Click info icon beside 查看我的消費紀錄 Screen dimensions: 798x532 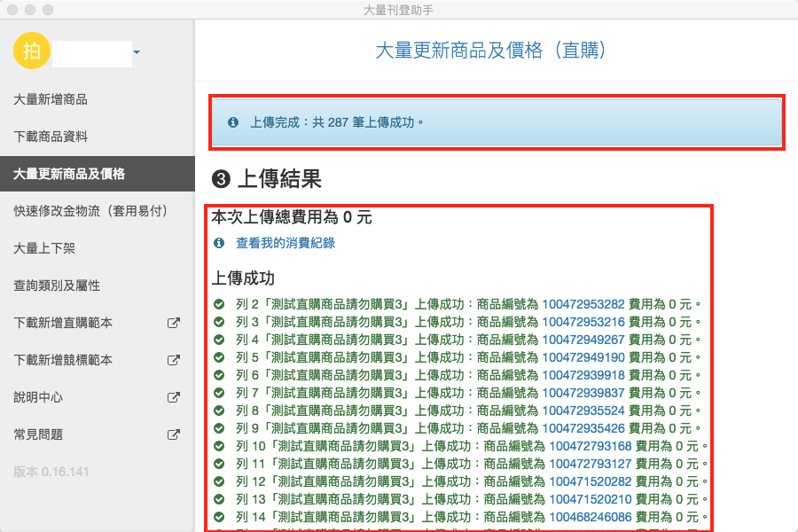(x=219, y=242)
